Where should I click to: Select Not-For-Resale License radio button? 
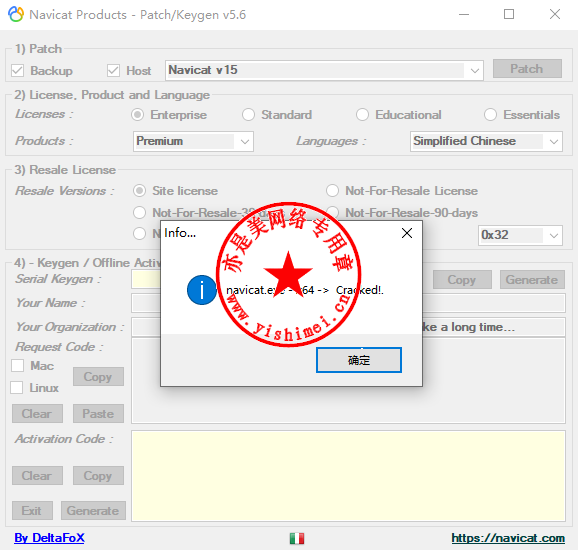332,191
